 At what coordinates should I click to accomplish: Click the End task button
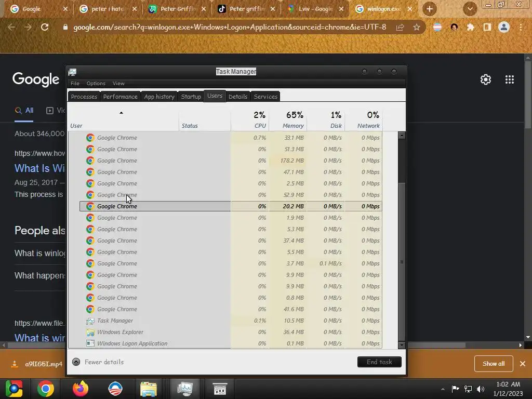(x=379, y=362)
